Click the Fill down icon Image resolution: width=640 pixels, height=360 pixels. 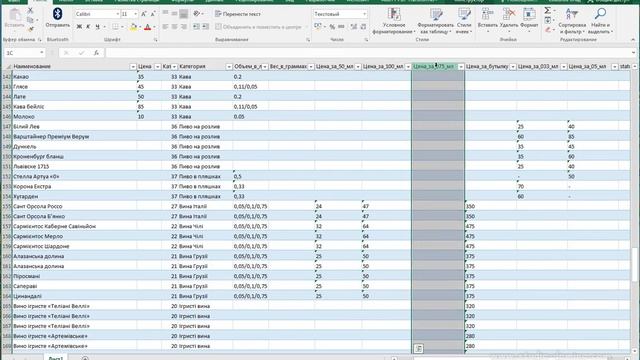point(547,20)
